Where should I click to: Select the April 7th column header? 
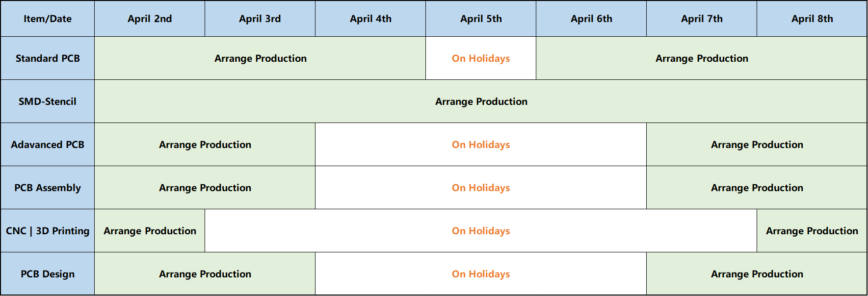pos(702,19)
